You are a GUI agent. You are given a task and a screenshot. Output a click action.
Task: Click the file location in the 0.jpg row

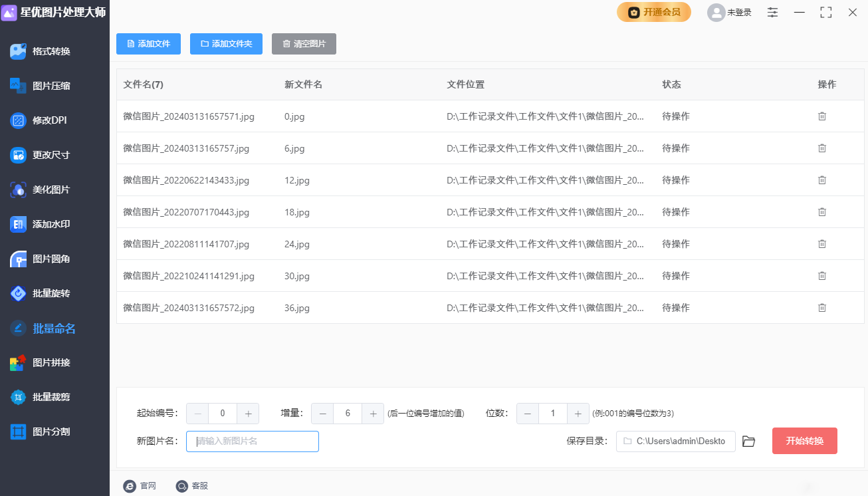click(x=545, y=116)
